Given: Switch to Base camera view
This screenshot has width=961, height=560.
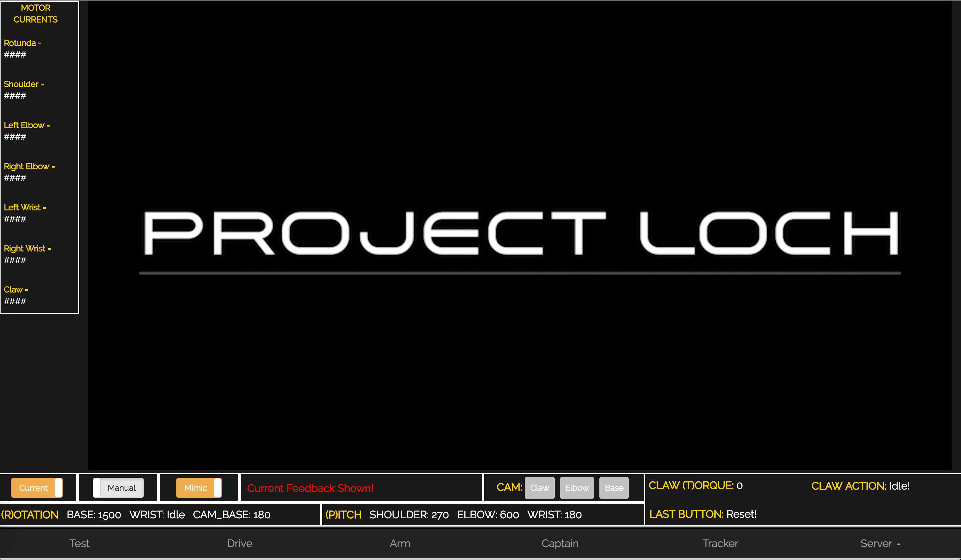Looking at the screenshot, I should pos(613,487).
